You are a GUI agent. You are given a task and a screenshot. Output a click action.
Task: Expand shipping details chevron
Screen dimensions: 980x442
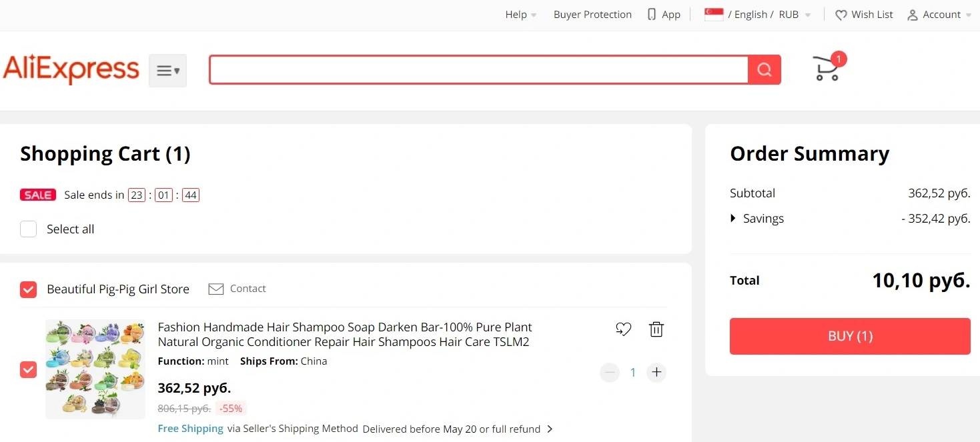coord(550,429)
